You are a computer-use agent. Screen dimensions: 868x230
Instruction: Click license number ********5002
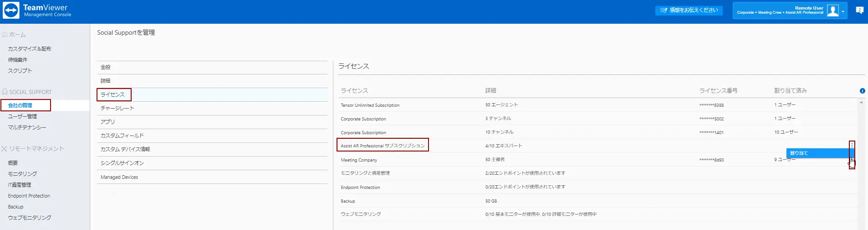(711, 119)
